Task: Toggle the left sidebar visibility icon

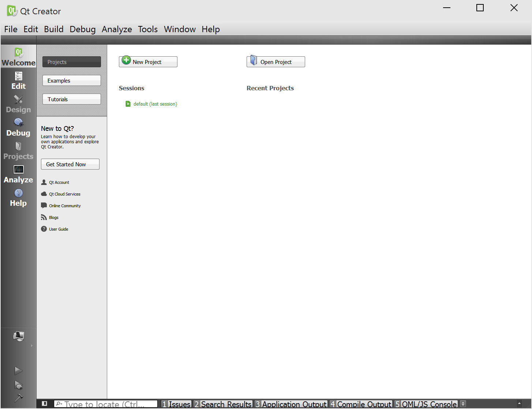Action: (45, 404)
